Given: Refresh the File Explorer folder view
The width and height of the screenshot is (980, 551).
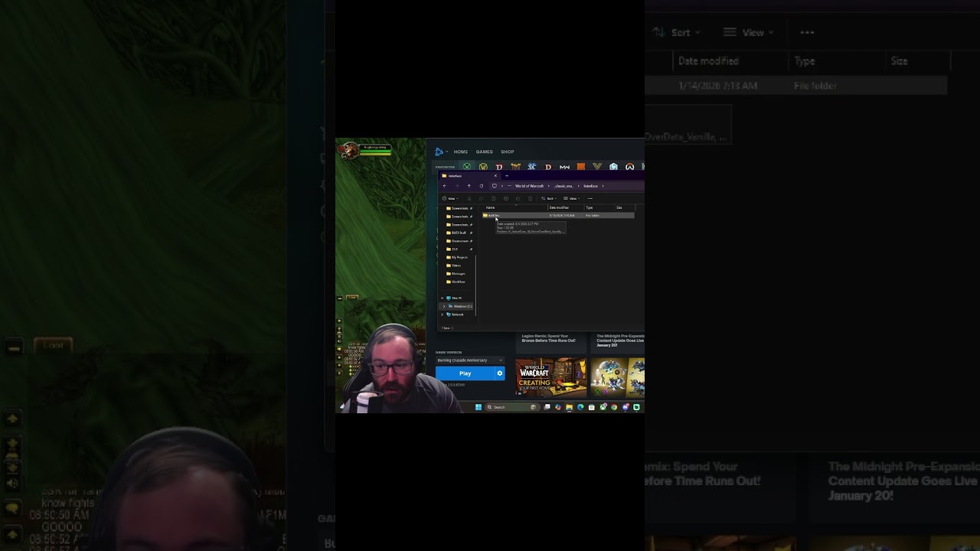Looking at the screenshot, I should pos(482,186).
